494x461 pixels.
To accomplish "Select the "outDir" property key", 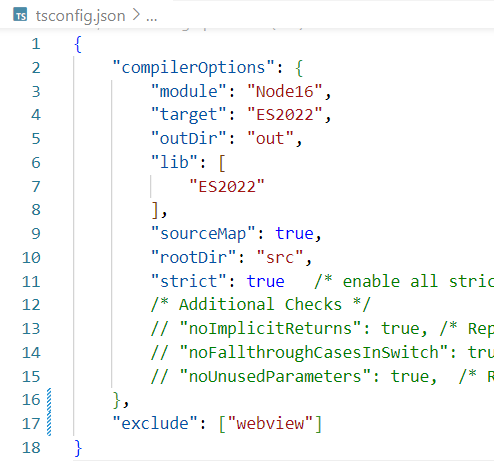I will click(x=189, y=138).
